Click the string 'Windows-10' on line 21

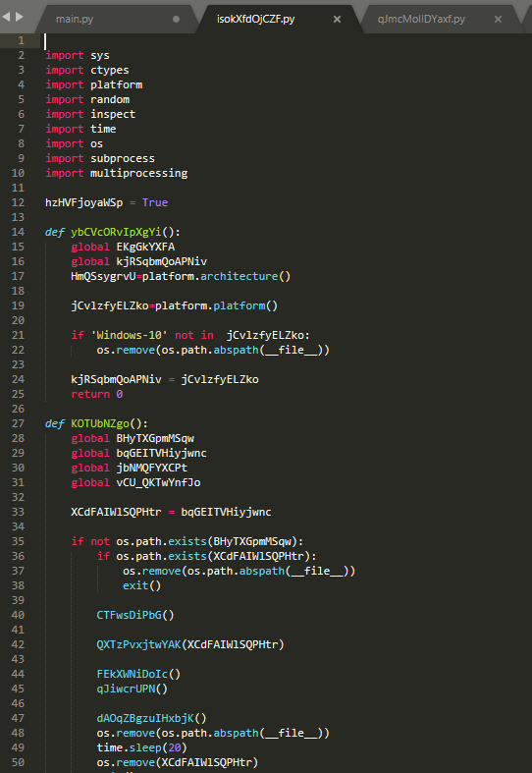tap(129, 335)
